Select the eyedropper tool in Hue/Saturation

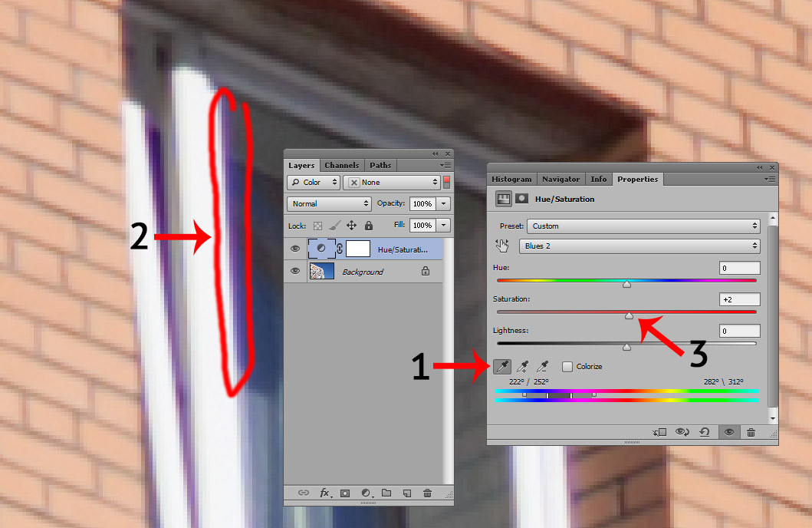(x=502, y=366)
